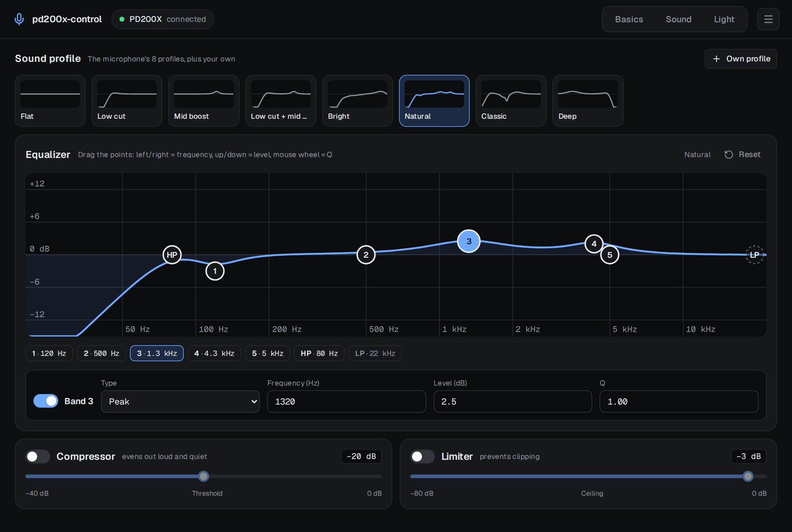Select the HP filter node on graph

coord(172,255)
